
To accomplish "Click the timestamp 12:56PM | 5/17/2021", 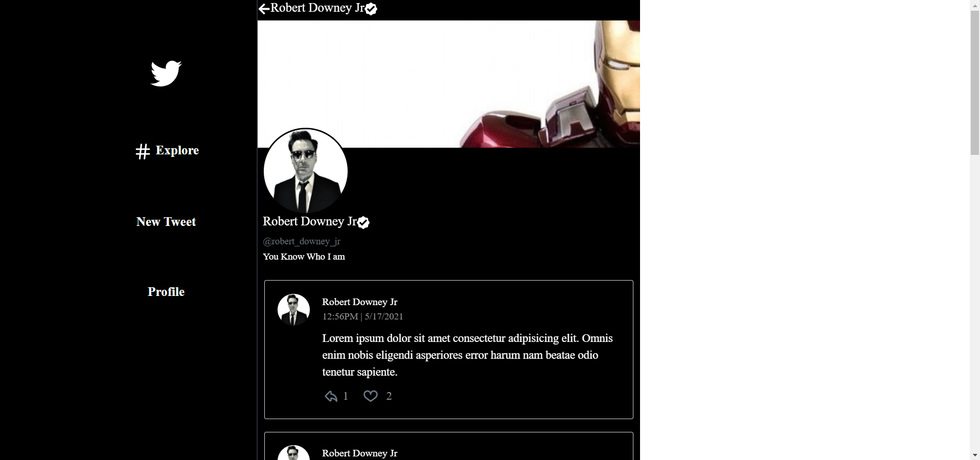I will point(362,316).
